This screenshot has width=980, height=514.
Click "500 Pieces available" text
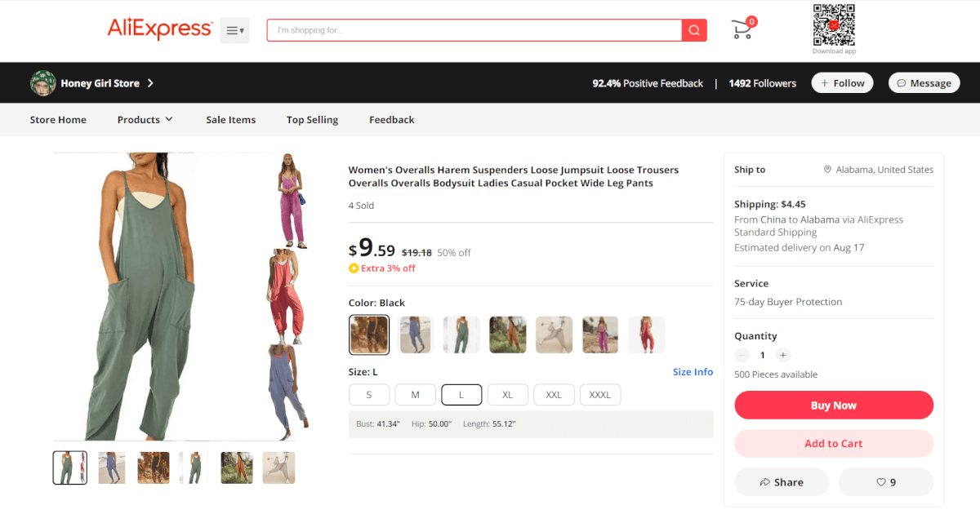pyautogui.click(x=776, y=374)
